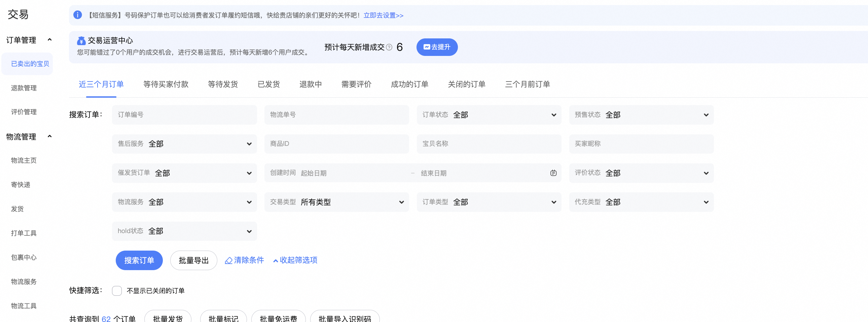Screen dimensions: 868x322
Task: Click the money bag icon beside 交易运营中心
Action: pyautogui.click(x=81, y=41)
